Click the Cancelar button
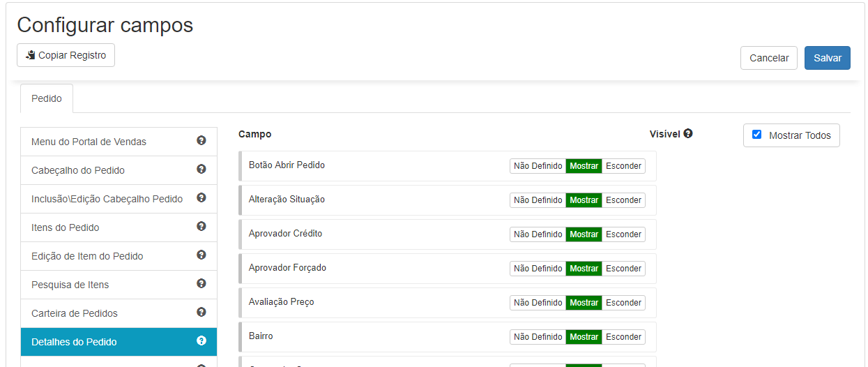Viewport: 868px width, 367px height. (x=768, y=58)
